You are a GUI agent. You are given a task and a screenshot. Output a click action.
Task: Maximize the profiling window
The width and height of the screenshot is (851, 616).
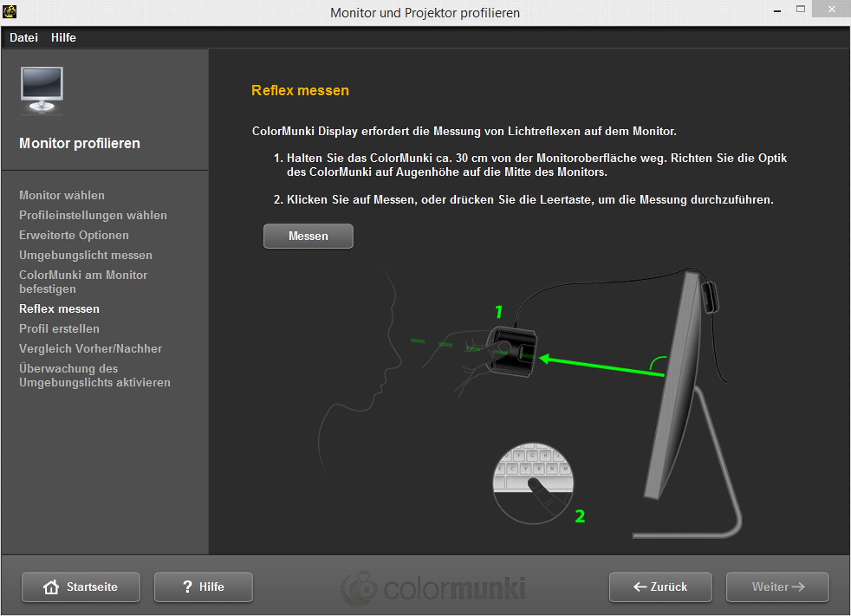pos(800,9)
